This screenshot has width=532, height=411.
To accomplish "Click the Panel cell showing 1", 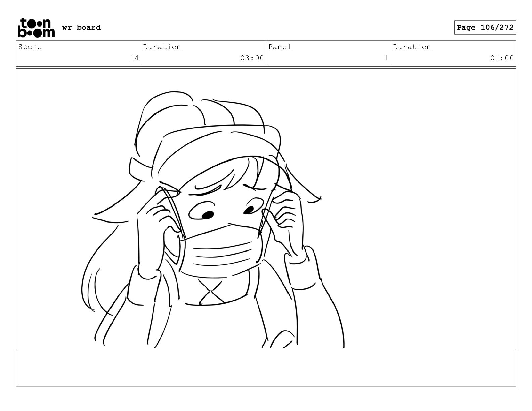I will (328, 53).
